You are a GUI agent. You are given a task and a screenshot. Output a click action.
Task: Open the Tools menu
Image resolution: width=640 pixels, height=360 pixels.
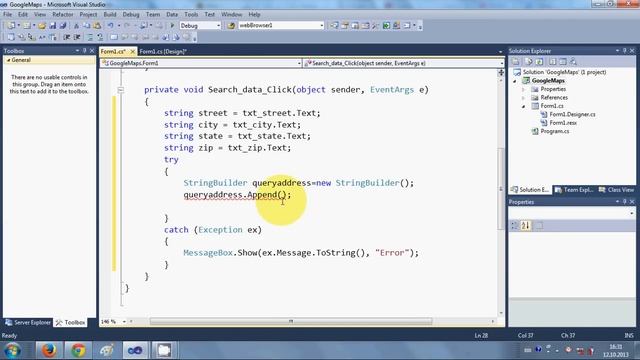tap(191, 14)
